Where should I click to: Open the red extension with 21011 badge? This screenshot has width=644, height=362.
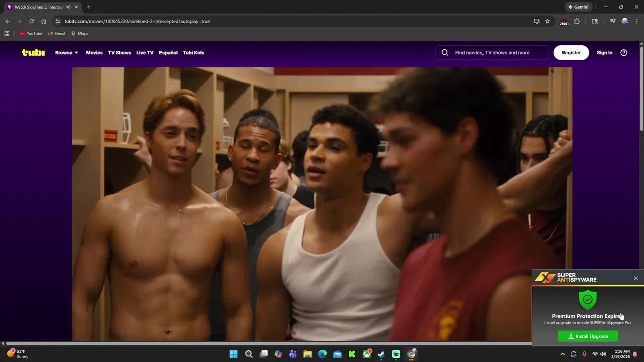tap(565, 22)
